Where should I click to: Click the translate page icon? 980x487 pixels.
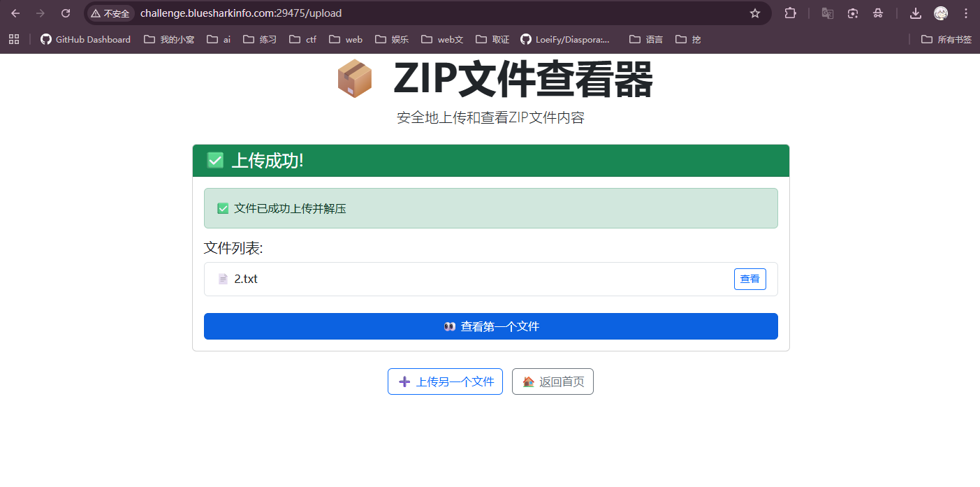click(x=827, y=13)
